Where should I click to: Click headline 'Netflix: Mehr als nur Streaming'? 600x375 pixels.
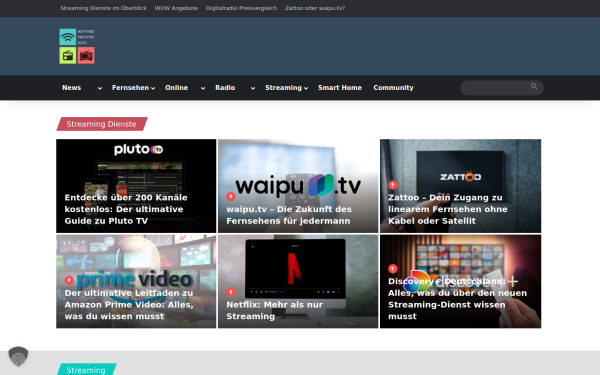coord(274,310)
